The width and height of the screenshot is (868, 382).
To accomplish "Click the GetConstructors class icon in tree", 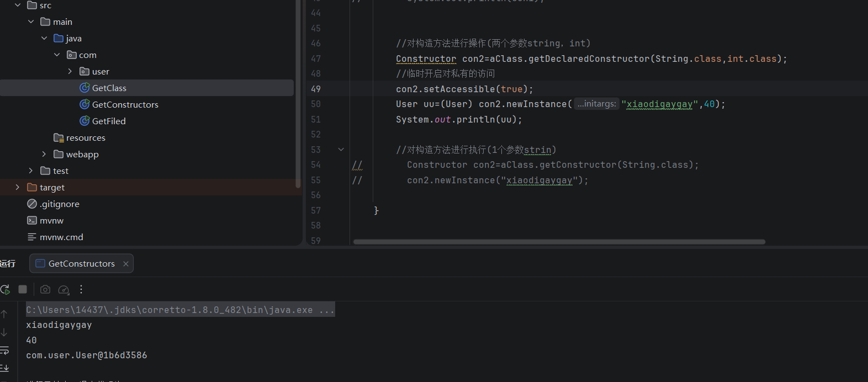I will [84, 104].
